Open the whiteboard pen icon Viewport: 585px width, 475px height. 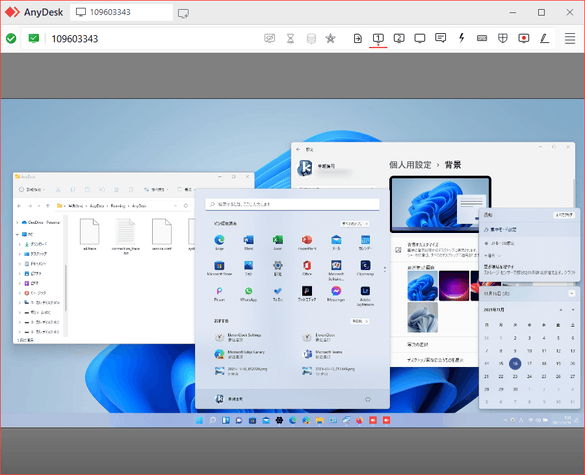click(x=544, y=38)
